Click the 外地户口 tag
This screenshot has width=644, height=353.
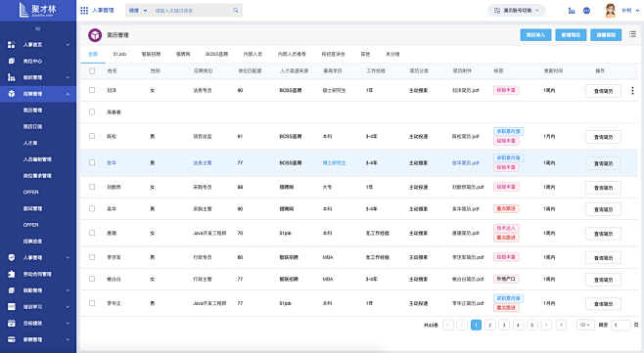tap(506, 279)
